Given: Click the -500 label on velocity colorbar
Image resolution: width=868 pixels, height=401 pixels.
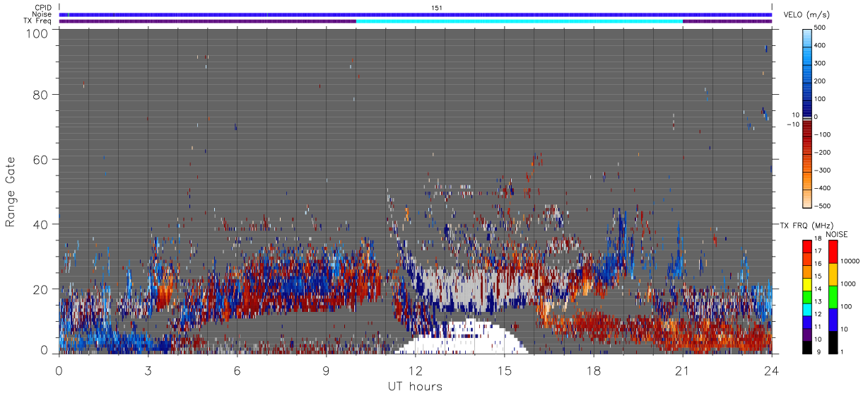Looking at the screenshot, I should click(822, 206).
